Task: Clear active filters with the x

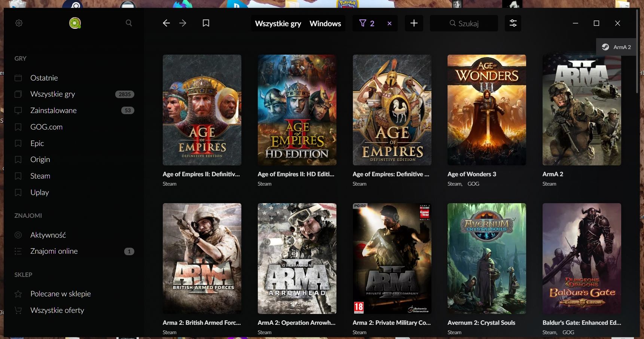Action: tap(390, 23)
